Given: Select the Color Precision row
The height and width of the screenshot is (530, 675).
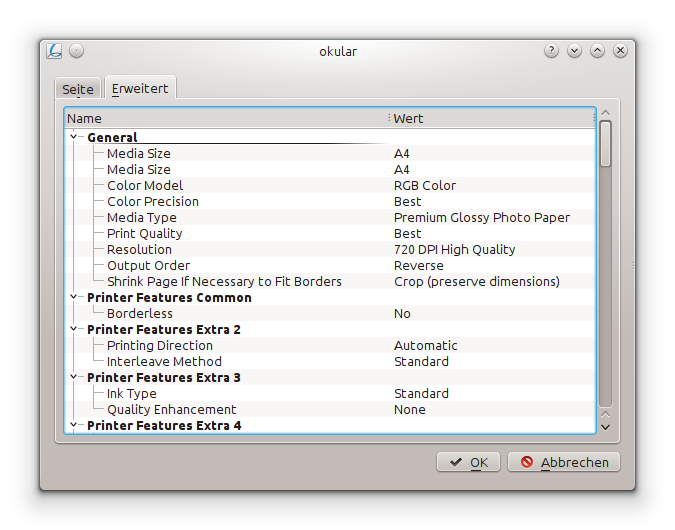Looking at the screenshot, I should point(330,201).
